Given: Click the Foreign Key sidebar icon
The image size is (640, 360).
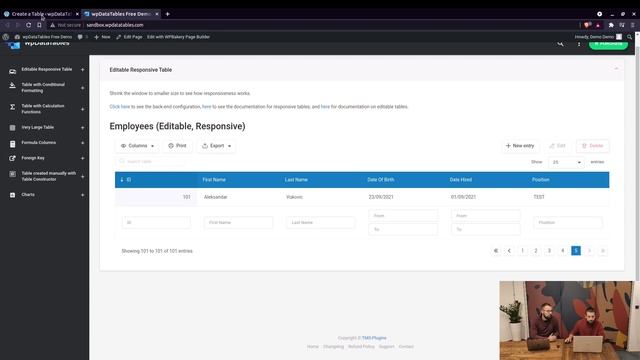Looking at the screenshot, I should [x=13, y=158].
